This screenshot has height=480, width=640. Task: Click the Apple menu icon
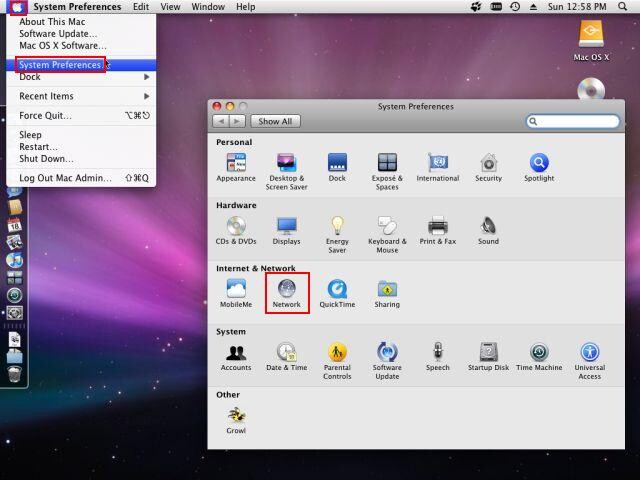(x=17, y=7)
